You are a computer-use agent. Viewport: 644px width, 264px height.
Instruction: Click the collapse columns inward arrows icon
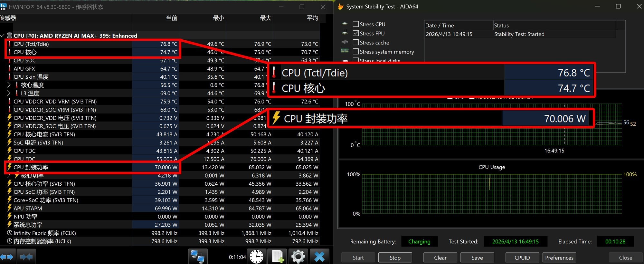[26, 257]
